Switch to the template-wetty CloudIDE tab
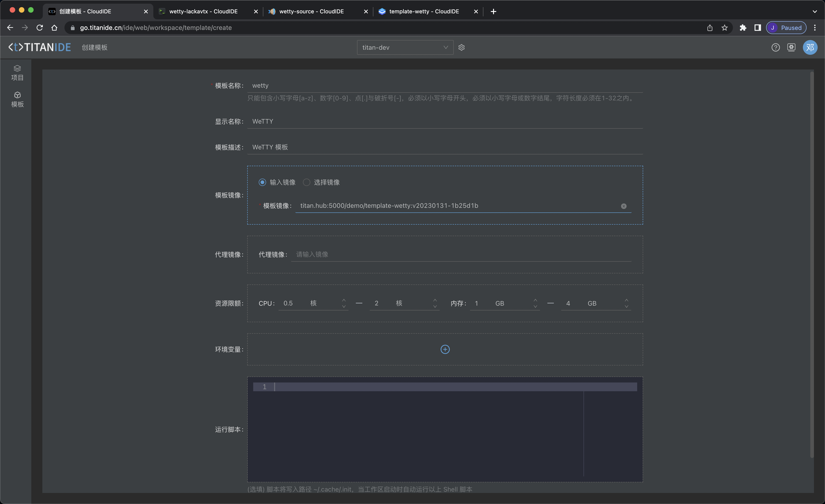Viewport: 825px width, 504px height. tap(424, 11)
